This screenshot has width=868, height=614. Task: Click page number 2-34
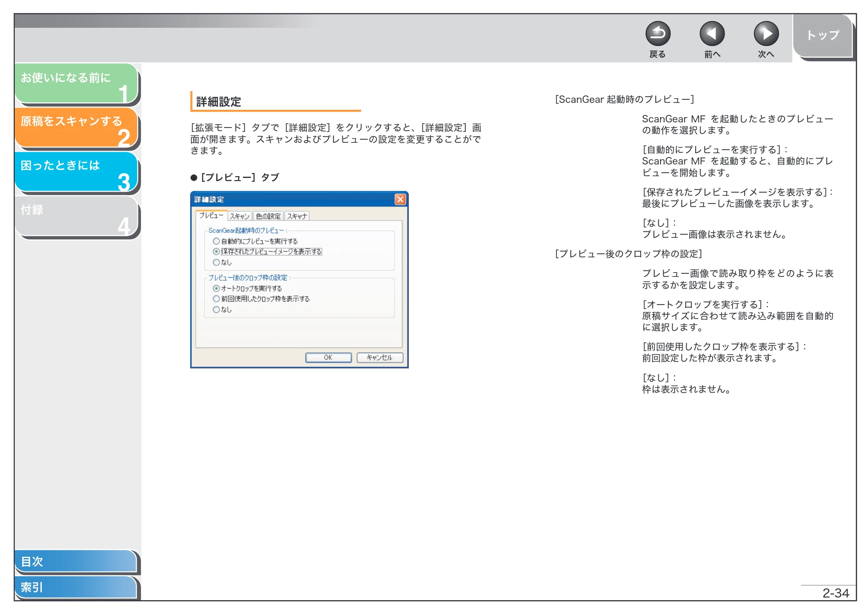pyautogui.click(x=836, y=593)
